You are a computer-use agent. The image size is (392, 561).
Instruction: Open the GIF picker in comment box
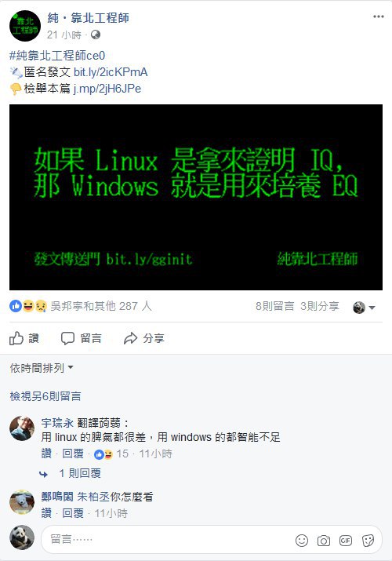tap(346, 541)
